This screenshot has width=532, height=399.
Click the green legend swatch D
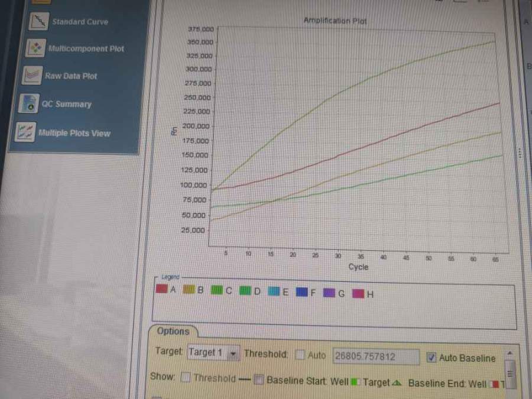245,290
